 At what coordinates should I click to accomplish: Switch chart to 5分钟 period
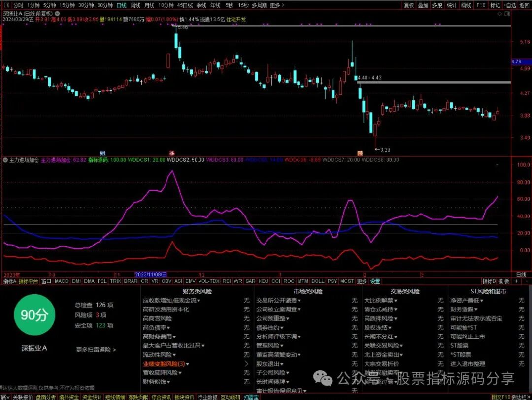[50, 5]
